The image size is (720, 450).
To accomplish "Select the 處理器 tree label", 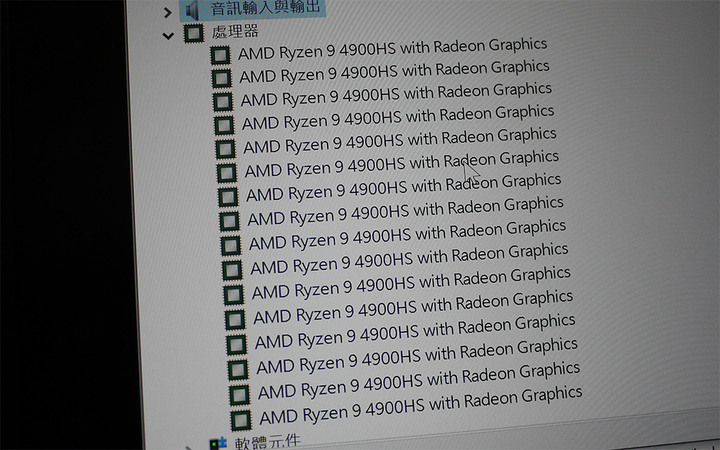I will point(235,32).
